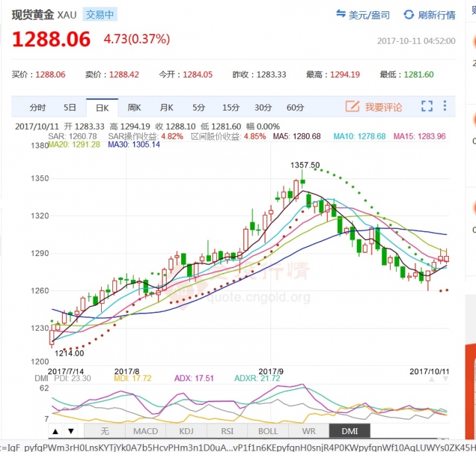This screenshot has width=476, height=452.
Task: Click the 2017/8 date axis label
Action: pyautogui.click(x=127, y=371)
